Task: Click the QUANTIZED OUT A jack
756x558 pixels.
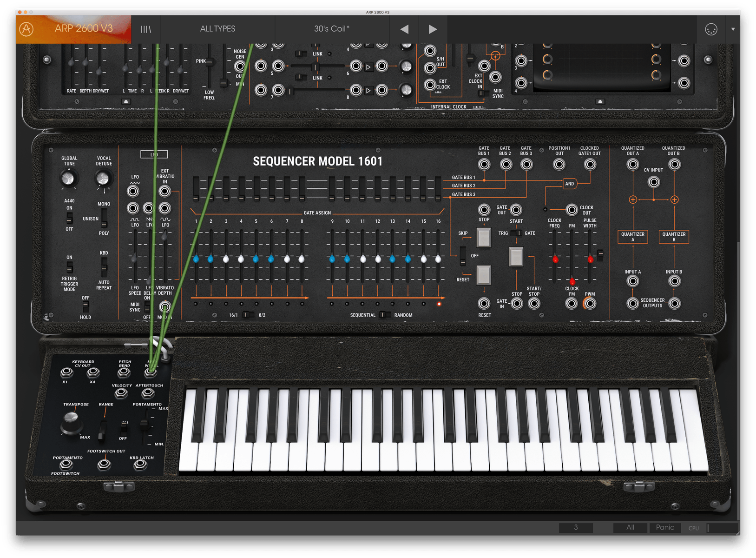Action: (632, 164)
